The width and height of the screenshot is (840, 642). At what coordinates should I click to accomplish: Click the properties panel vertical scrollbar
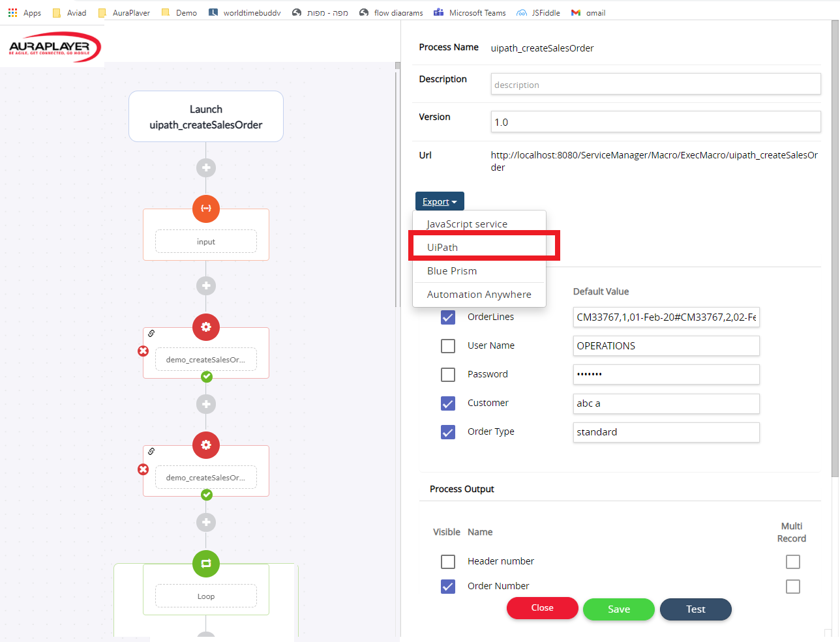[x=835, y=248]
